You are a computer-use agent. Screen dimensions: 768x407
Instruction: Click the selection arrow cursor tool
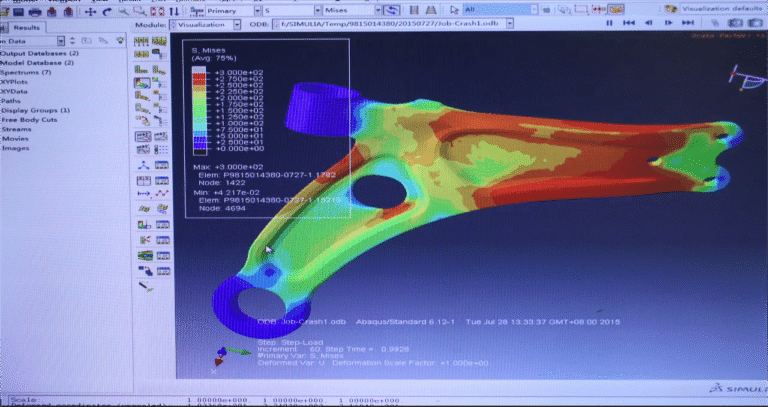coord(450,10)
